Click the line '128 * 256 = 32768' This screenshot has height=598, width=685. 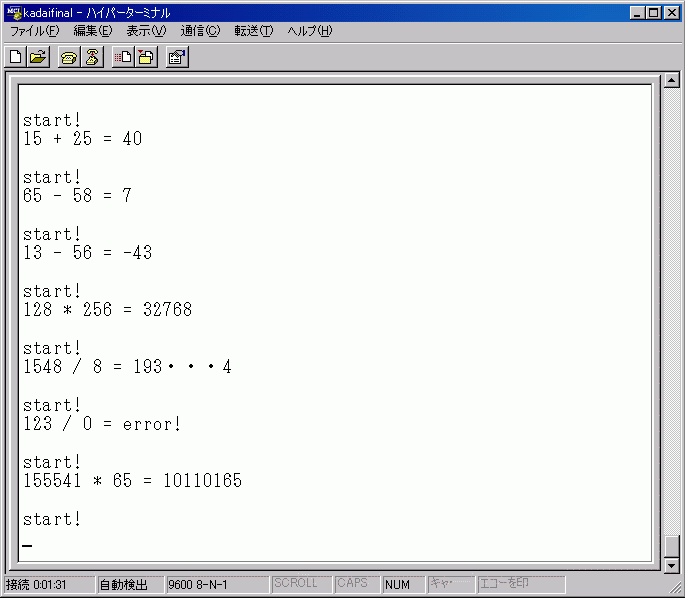(x=107, y=310)
